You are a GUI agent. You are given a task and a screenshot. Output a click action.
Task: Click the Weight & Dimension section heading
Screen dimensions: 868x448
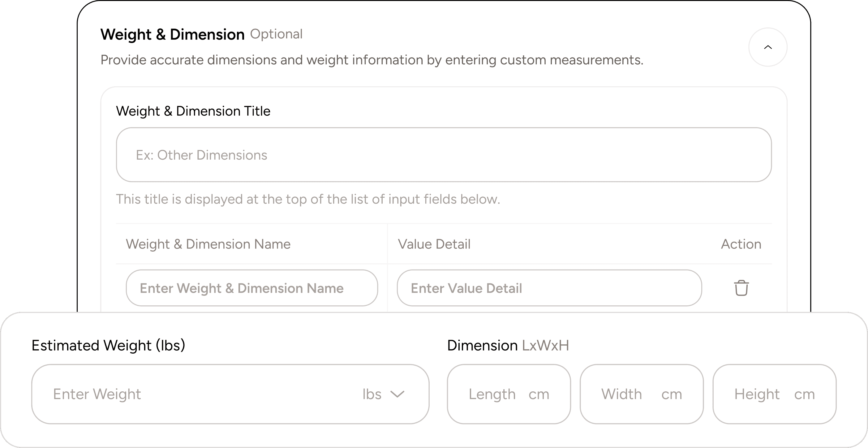point(173,34)
